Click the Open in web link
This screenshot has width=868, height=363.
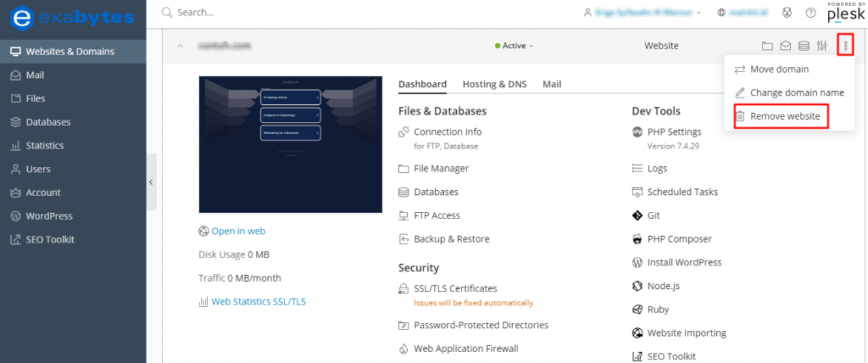pyautogui.click(x=238, y=231)
